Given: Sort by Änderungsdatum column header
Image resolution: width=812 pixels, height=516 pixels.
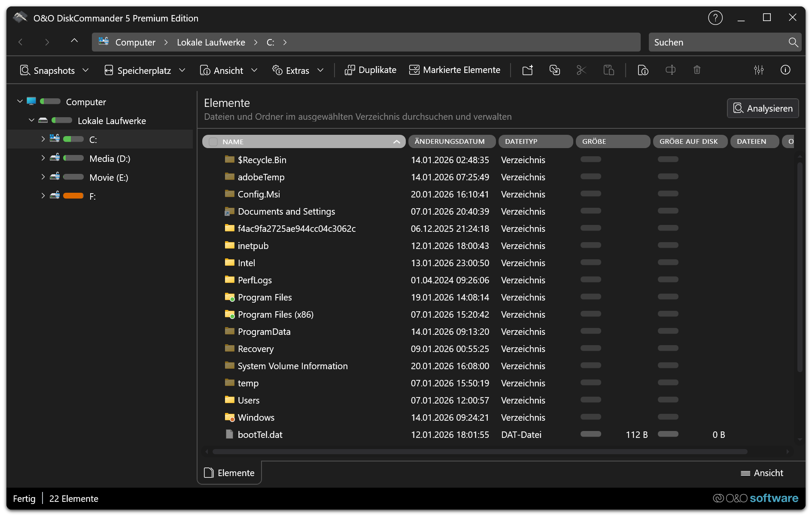Looking at the screenshot, I should coord(451,142).
